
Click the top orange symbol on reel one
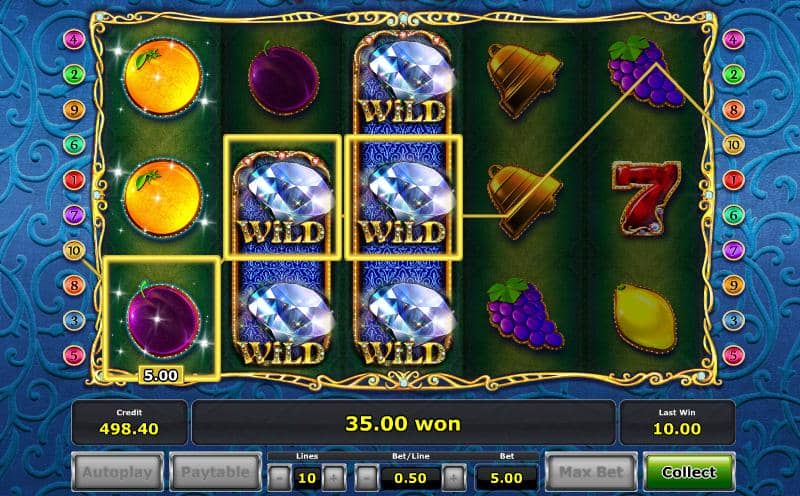(163, 77)
